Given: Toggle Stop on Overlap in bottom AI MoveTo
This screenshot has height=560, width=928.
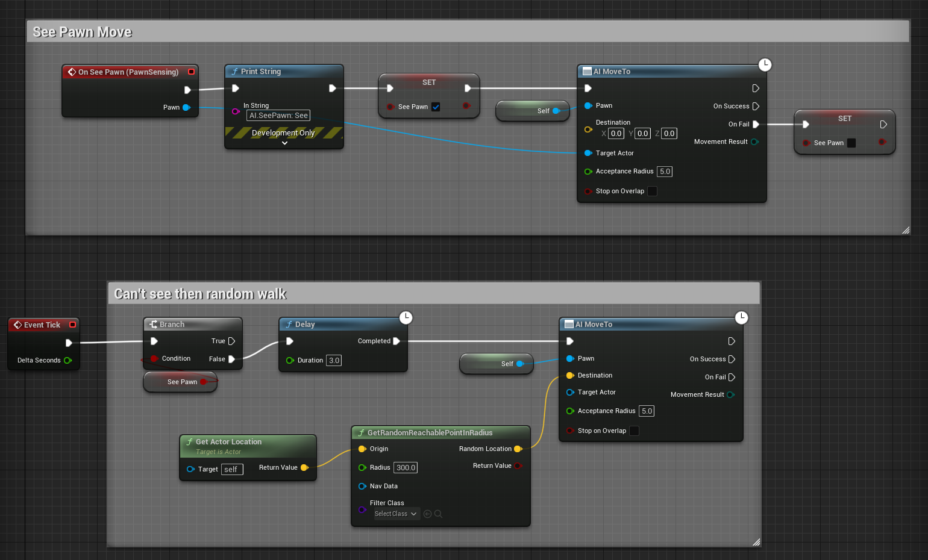Looking at the screenshot, I should pos(634,431).
